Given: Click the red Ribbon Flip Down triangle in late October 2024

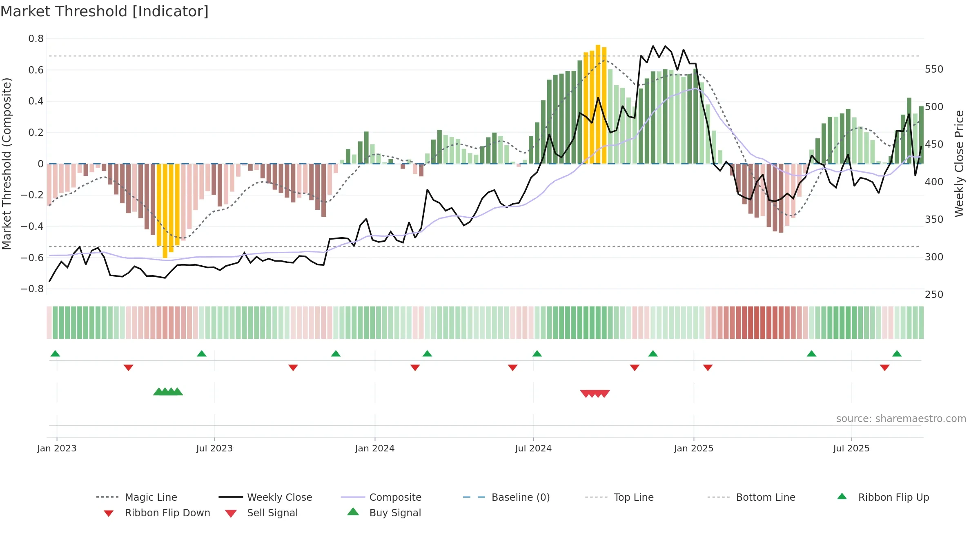Looking at the screenshot, I should click(x=635, y=368).
